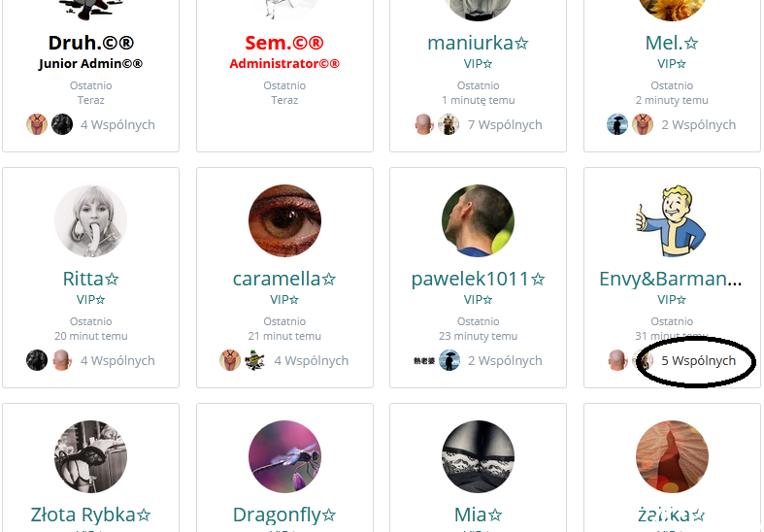Screen dimensions: 764x532
Task: Click the bald-head mini avatar under maniurka
Action: click(x=423, y=124)
